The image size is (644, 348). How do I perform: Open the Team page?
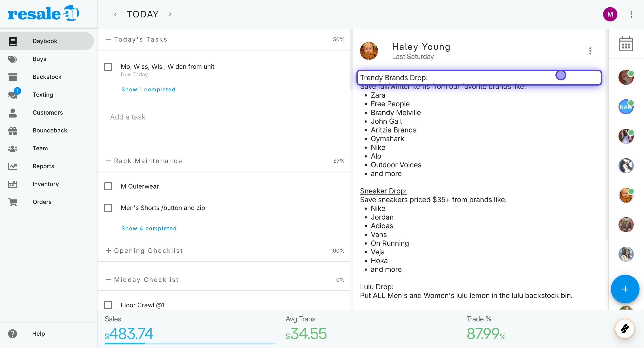click(x=47, y=148)
